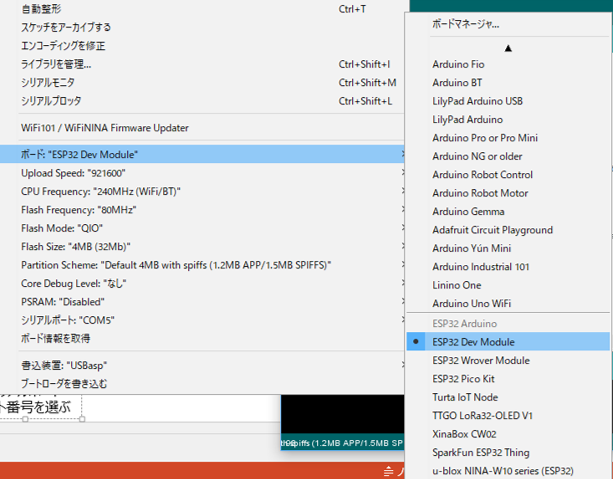Open the シリアルプロッタ menu item
This screenshot has height=479, width=613.
click(x=202, y=100)
